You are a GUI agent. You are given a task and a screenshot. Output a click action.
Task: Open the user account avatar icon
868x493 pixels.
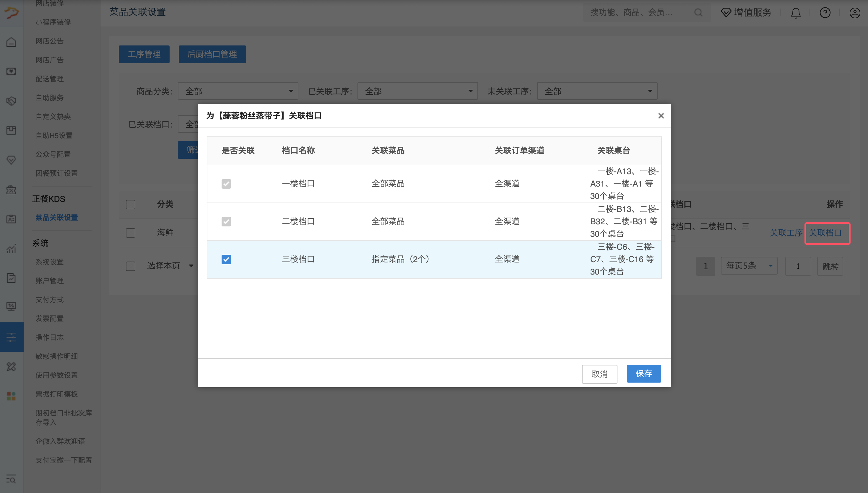(x=854, y=13)
